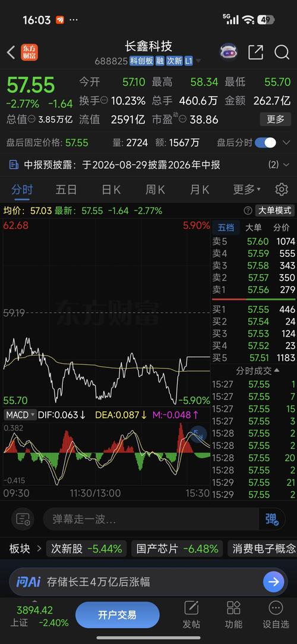This screenshot has height=644, width=297.
Task: Open the 国产芯片 -6.48% sector chip
Action: click(177, 548)
